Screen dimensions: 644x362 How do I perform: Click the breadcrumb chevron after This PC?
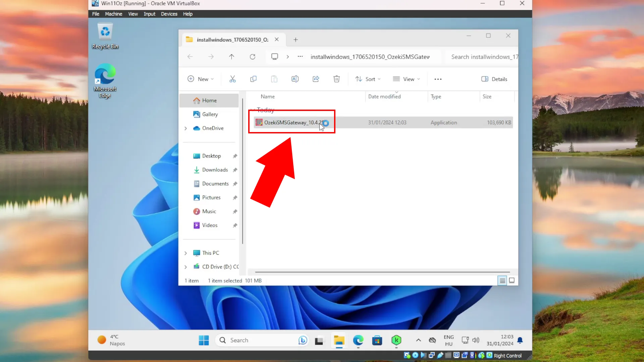(287, 57)
